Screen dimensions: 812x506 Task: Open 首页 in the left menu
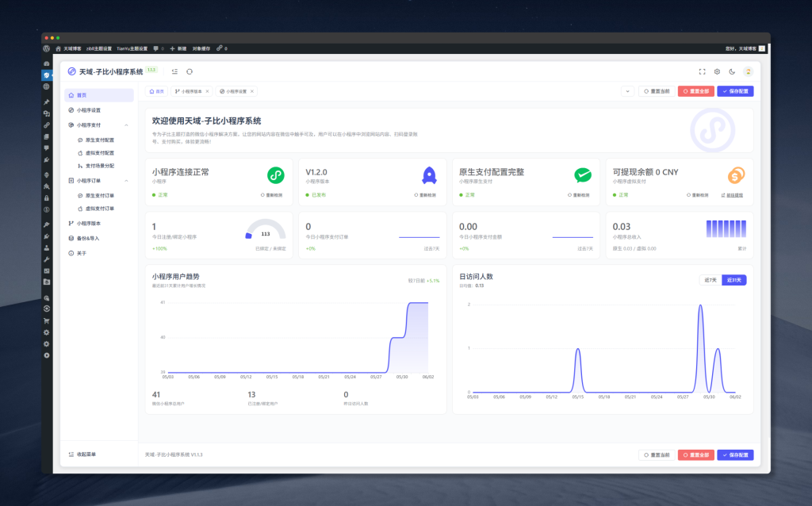[99, 95]
